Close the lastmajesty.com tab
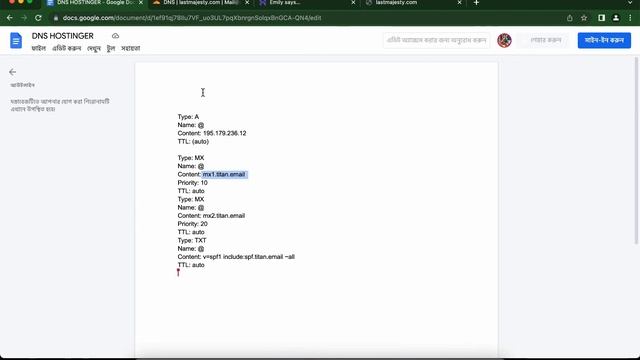 pos(459,3)
